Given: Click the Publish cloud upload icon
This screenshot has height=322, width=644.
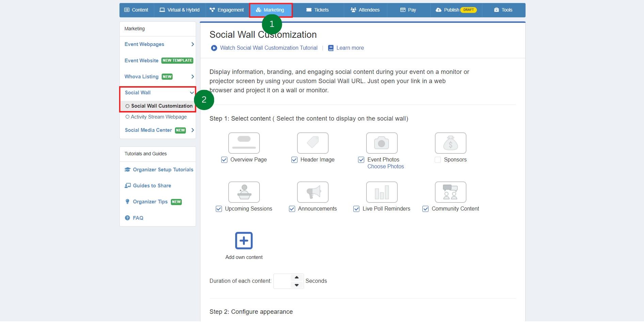Looking at the screenshot, I should click(x=439, y=10).
